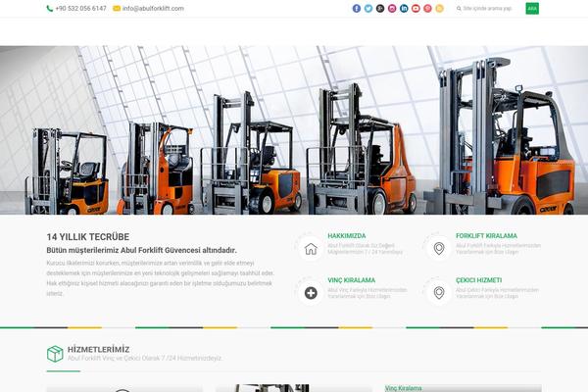Click the forklift lineup banner image
Screen dimensions: 588x392
294,130
